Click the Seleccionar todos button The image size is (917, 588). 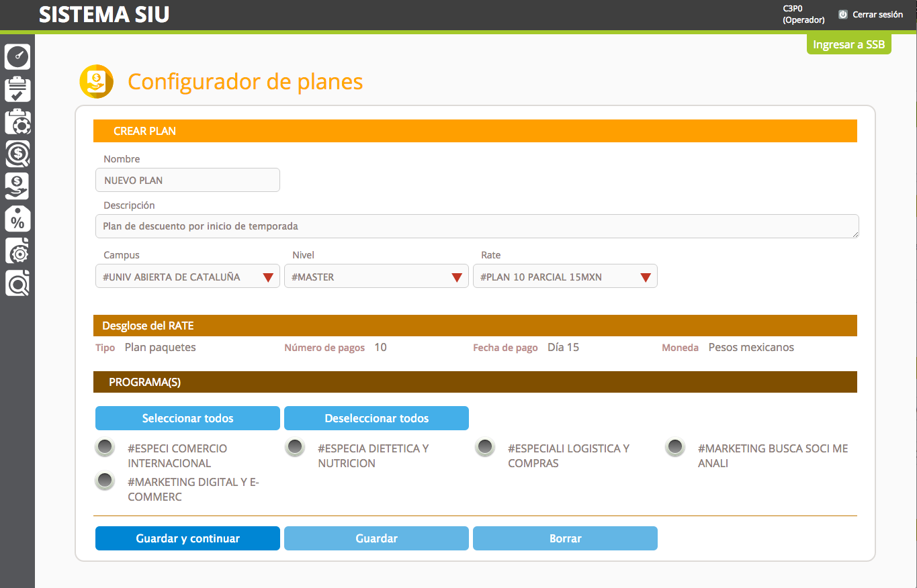(187, 418)
